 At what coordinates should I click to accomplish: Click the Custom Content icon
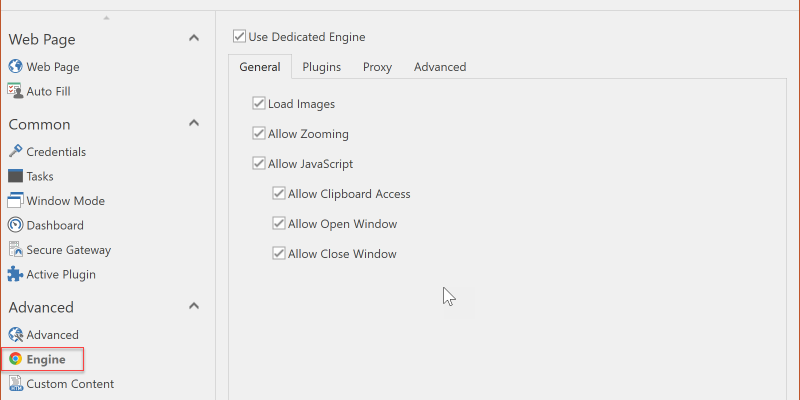click(15, 384)
